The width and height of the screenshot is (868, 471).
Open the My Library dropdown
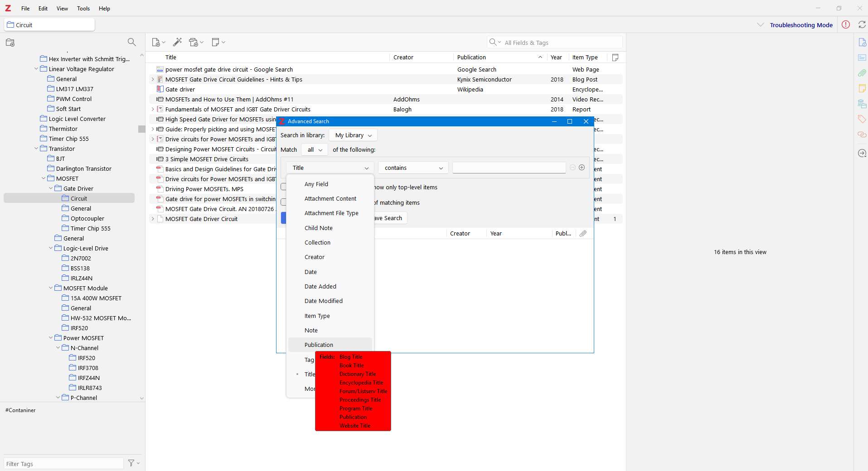tap(353, 135)
